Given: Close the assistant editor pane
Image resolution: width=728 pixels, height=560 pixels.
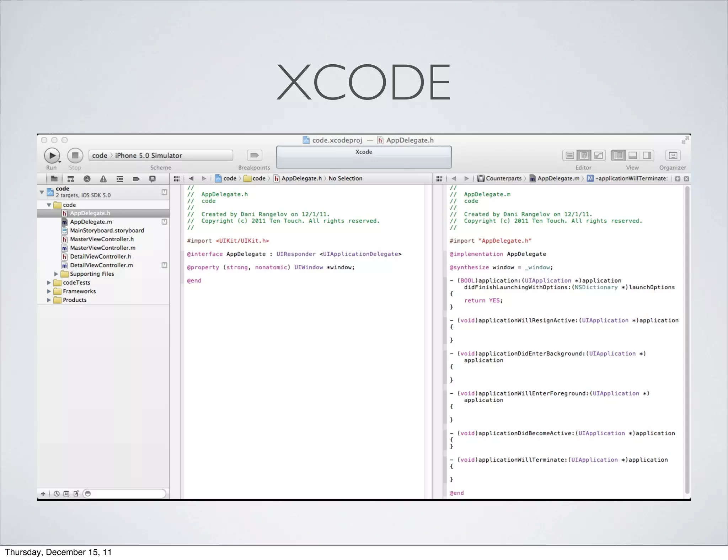Looking at the screenshot, I should [x=686, y=179].
